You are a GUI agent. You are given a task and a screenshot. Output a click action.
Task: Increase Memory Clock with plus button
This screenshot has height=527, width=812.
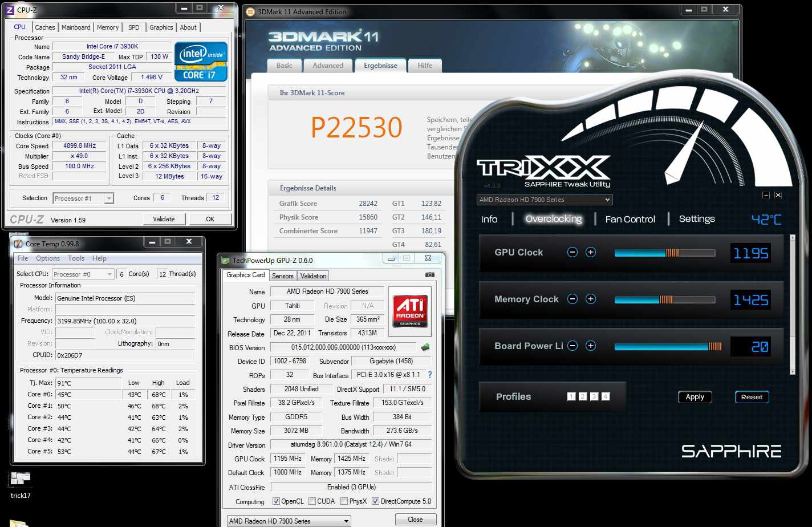[591, 299]
